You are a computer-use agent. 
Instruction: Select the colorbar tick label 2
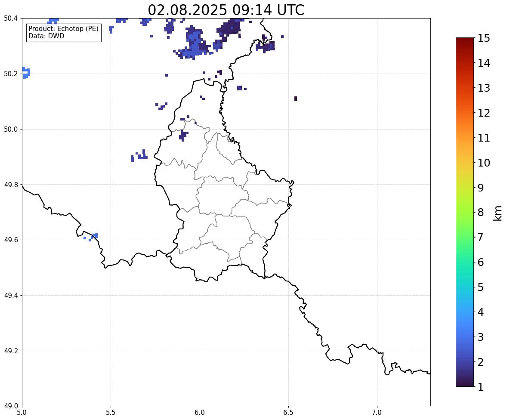(x=481, y=362)
